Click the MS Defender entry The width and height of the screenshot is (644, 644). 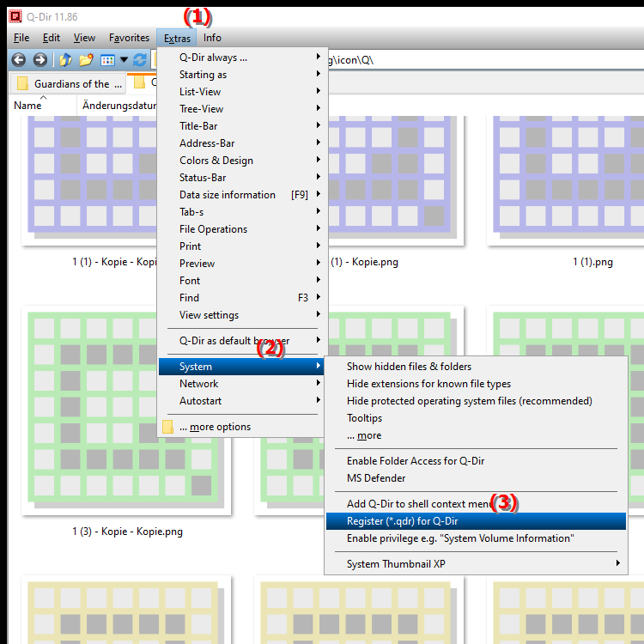coord(476,478)
